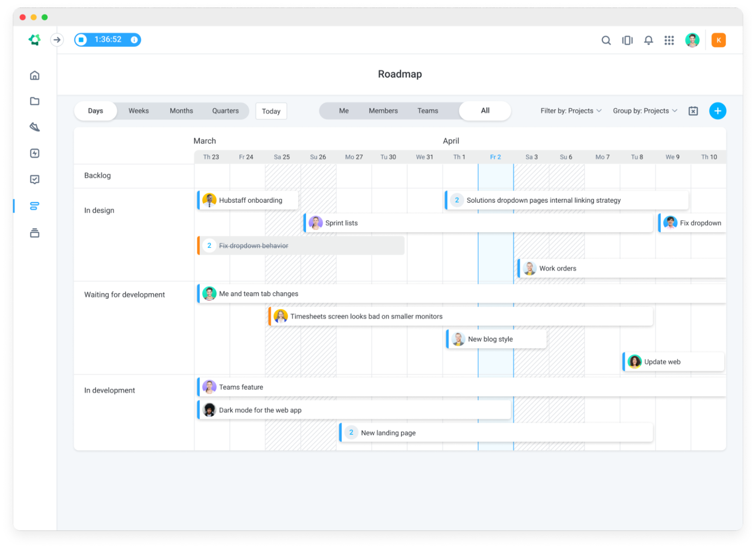Open the notifications bell icon

click(648, 40)
